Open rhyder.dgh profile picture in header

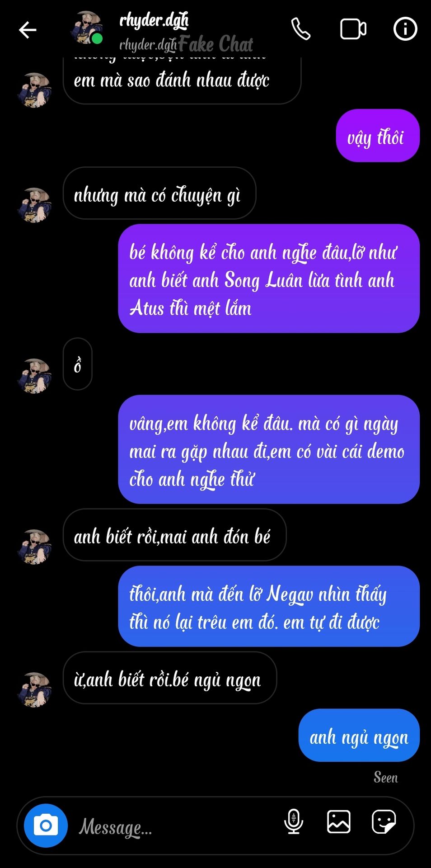[x=87, y=28]
